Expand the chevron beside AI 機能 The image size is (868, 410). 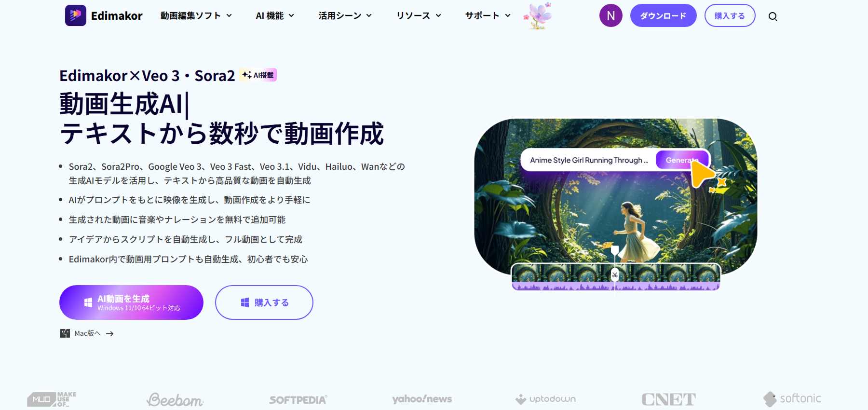pos(291,16)
